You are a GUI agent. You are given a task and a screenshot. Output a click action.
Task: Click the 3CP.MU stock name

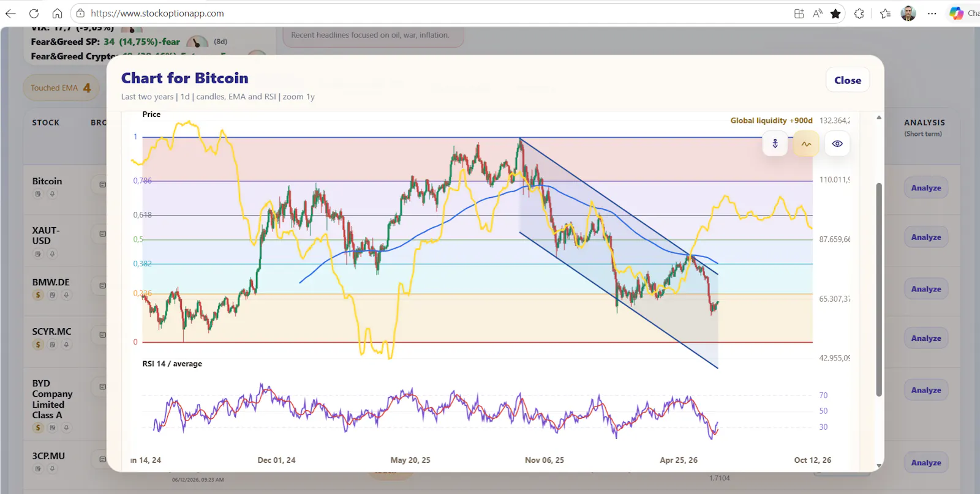coord(48,456)
